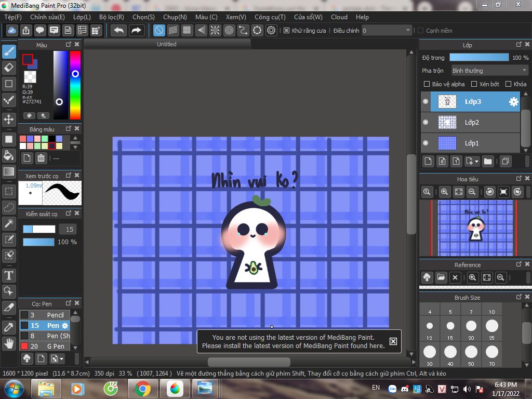Image resolution: width=532 pixels, height=399 pixels.
Task: Select the Eraser tool
Action: [9, 68]
